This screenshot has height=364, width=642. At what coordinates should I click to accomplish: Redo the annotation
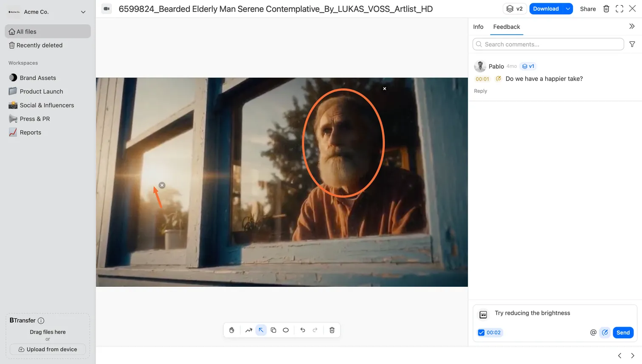pyautogui.click(x=315, y=330)
